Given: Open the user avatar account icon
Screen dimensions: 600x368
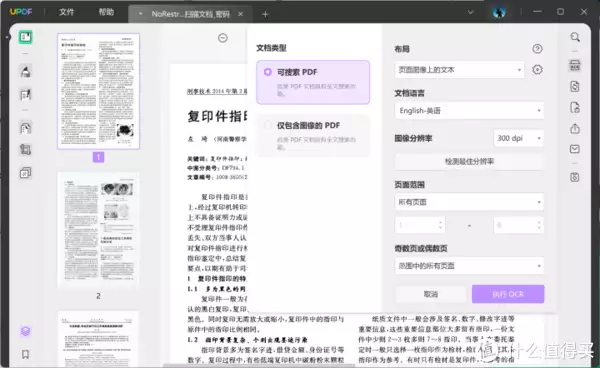Looking at the screenshot, I should 499,13.
